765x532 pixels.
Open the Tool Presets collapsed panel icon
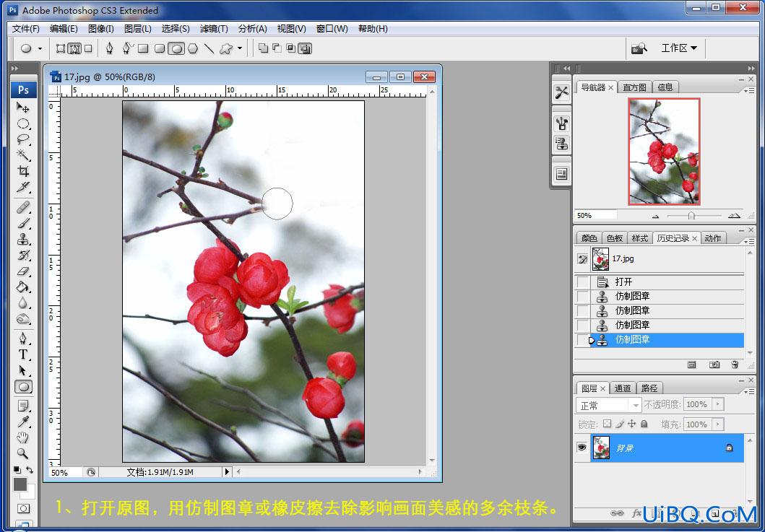click(561, 92)
